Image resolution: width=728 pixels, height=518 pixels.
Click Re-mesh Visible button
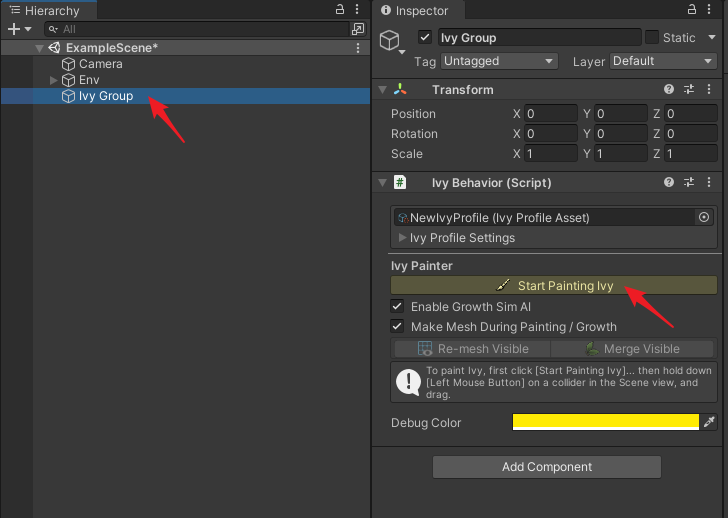pos(473,349)
